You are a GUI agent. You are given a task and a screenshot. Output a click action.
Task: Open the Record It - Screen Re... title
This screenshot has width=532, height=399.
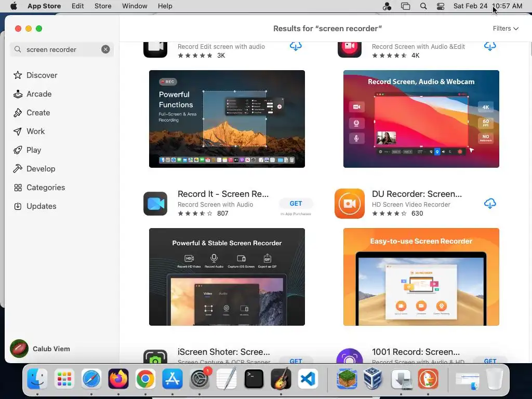(x=223, y=194)
